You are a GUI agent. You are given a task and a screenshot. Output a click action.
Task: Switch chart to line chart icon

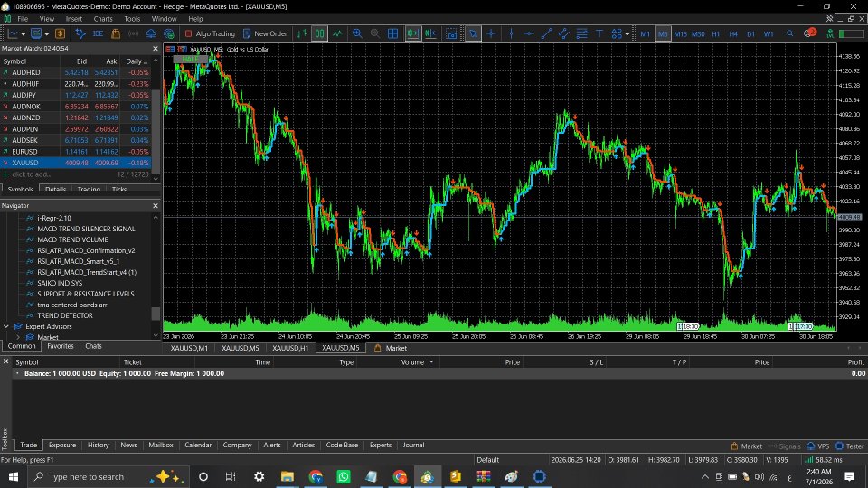[x=337, y=33]
